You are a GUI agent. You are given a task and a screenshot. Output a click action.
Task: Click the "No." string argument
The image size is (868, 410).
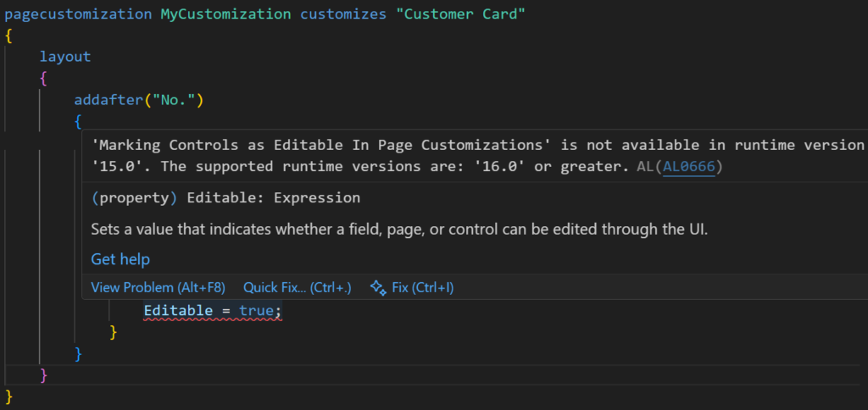point(174,101)
